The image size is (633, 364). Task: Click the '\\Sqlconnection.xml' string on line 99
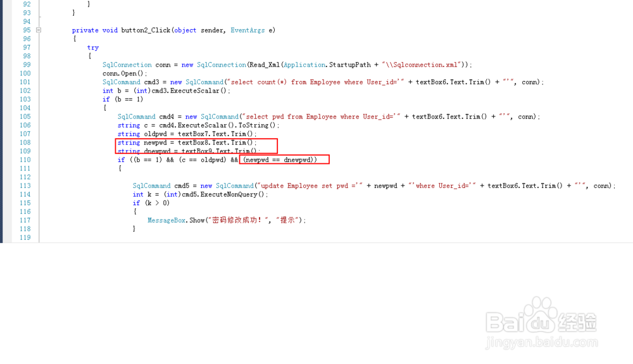[x=422, y=65]
